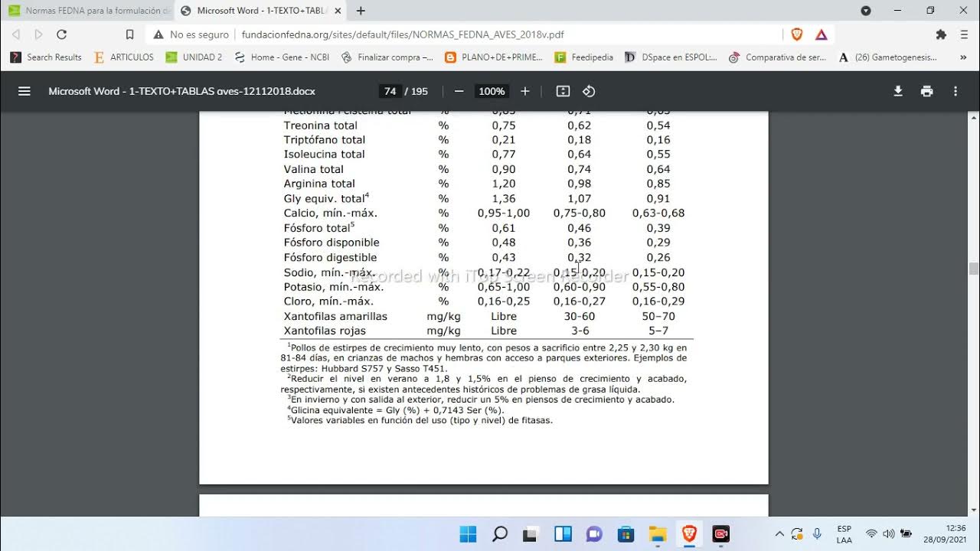Open Gametogenesis bookmark
The width and height of the screenshot is (980, 551).
(888, 57)
